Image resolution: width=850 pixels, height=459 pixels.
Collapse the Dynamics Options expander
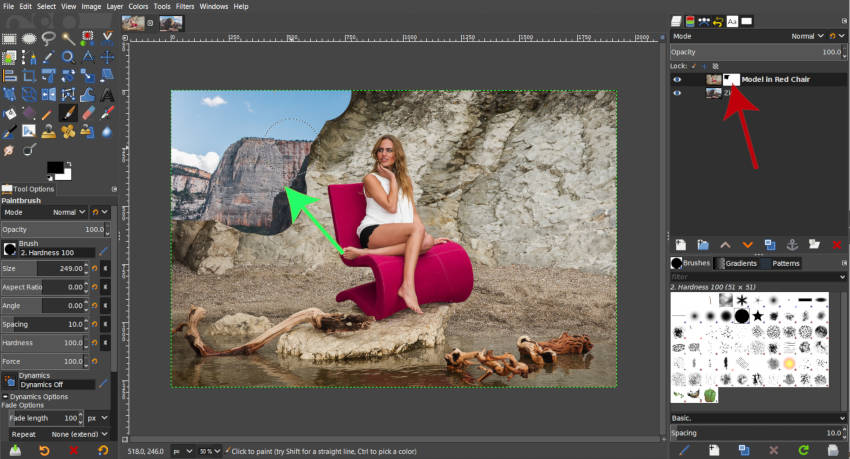[5, 397]
